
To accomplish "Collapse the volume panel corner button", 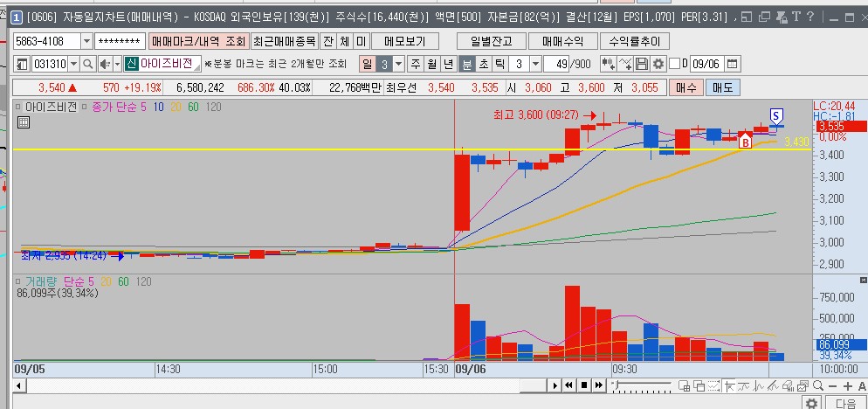I will pos(863,280).
